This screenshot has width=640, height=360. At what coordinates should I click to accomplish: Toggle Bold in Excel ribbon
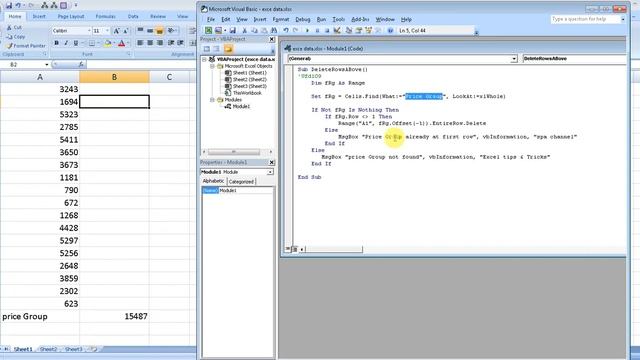point(56,43)
